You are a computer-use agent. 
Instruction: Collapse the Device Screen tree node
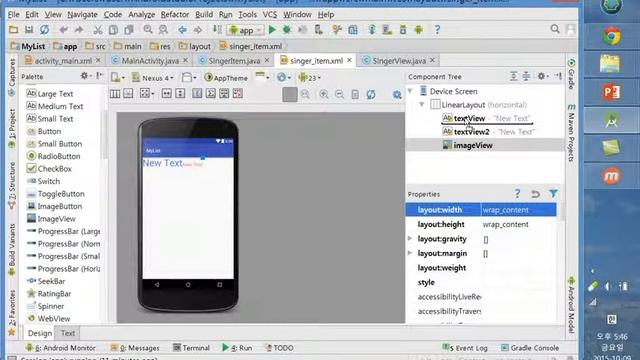[411, 91]
